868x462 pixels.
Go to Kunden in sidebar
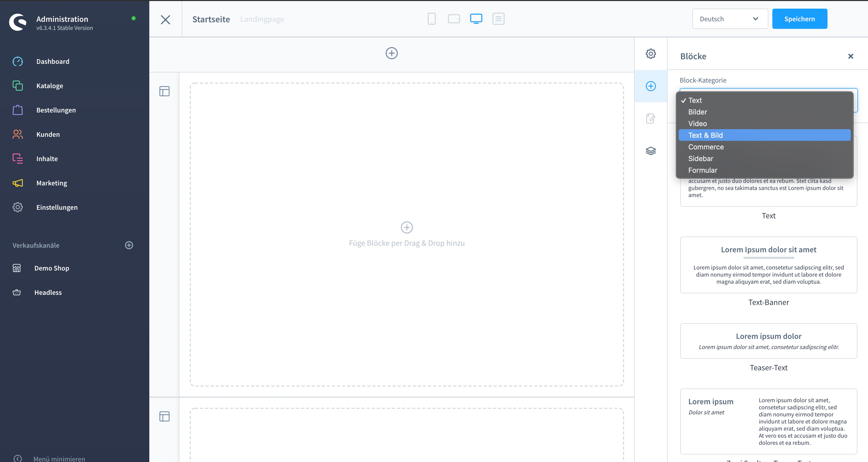(x=48, y=134)
